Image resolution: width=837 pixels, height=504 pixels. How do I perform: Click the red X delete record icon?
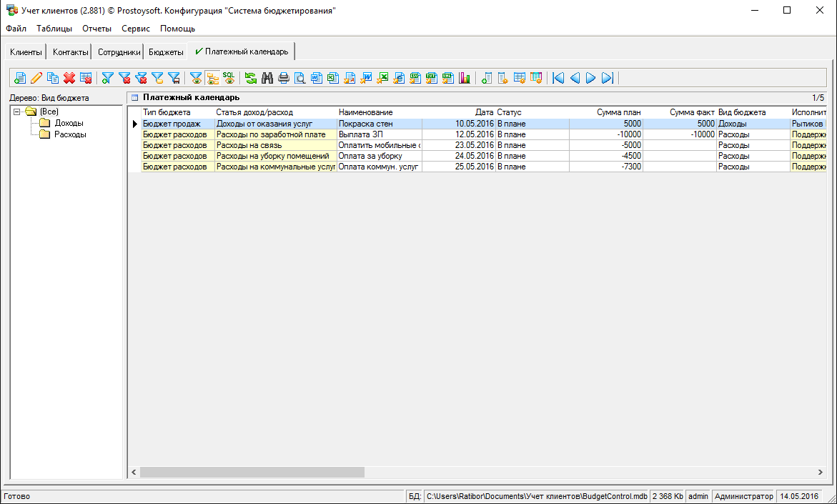pyautogui.click(x=69, y=78)
